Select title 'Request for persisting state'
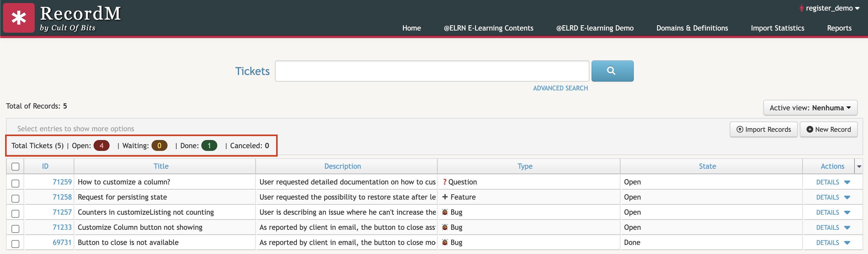 coord(122,197)
